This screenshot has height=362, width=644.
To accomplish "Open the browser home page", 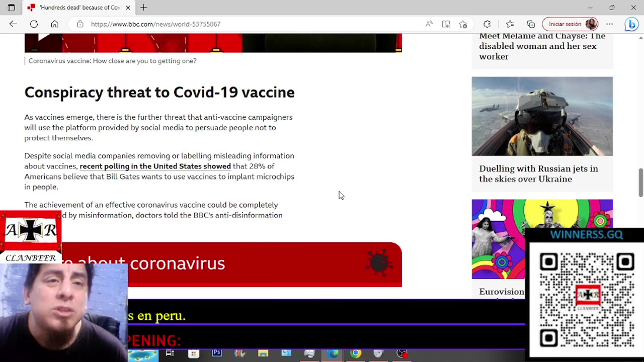I will 54,24.
